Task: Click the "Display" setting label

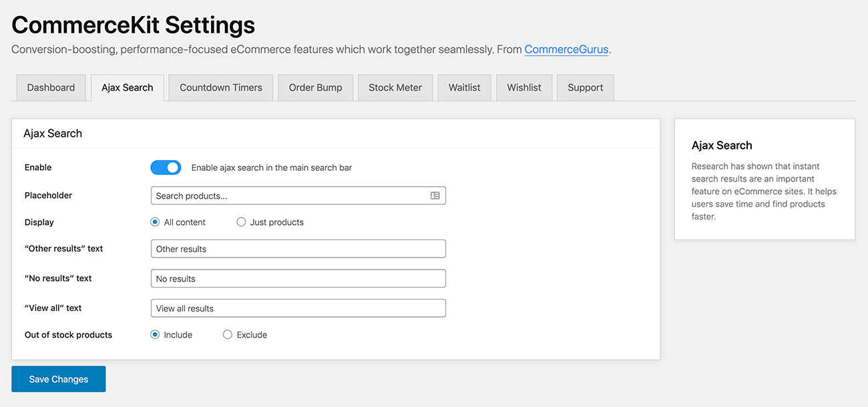Action: [39, 222]
